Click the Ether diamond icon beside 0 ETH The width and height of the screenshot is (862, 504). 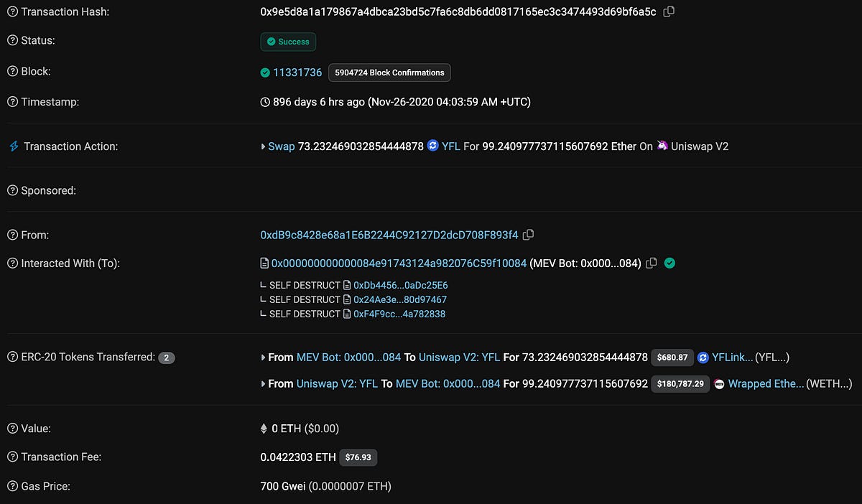coord(264,429)
